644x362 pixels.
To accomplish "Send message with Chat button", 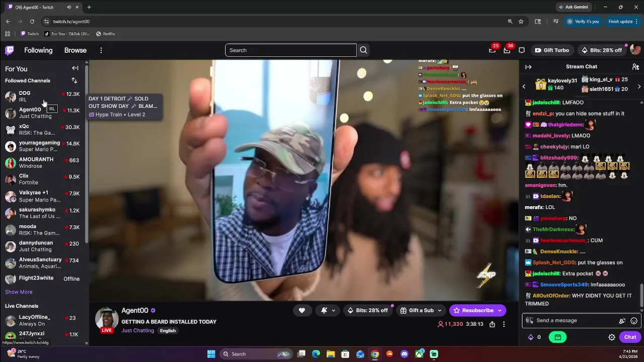I will (x=630, y=337).
